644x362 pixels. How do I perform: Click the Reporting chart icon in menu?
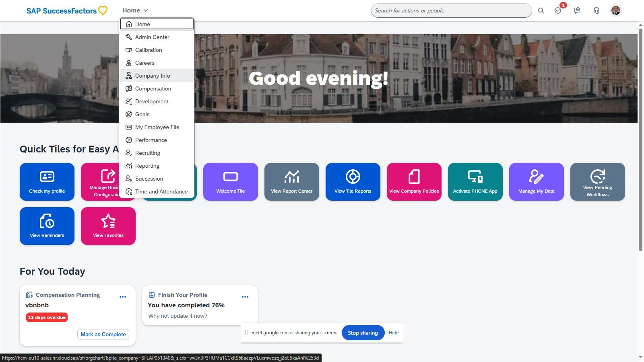point(129,166)
